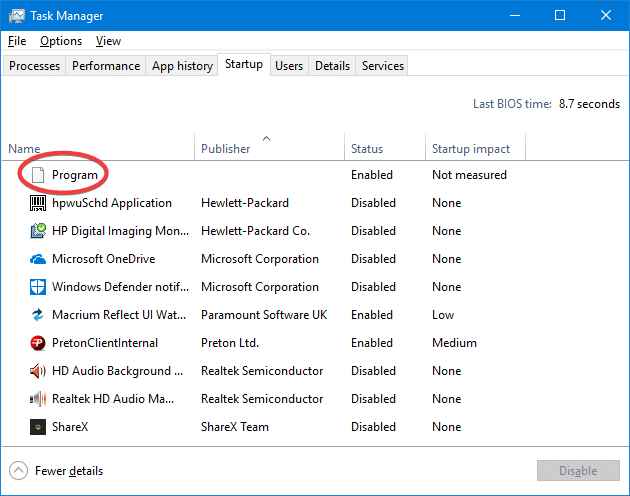Click the hpwuSchd Application barcode icon
The image size is (630, 496).
click(x=38, y=203)
